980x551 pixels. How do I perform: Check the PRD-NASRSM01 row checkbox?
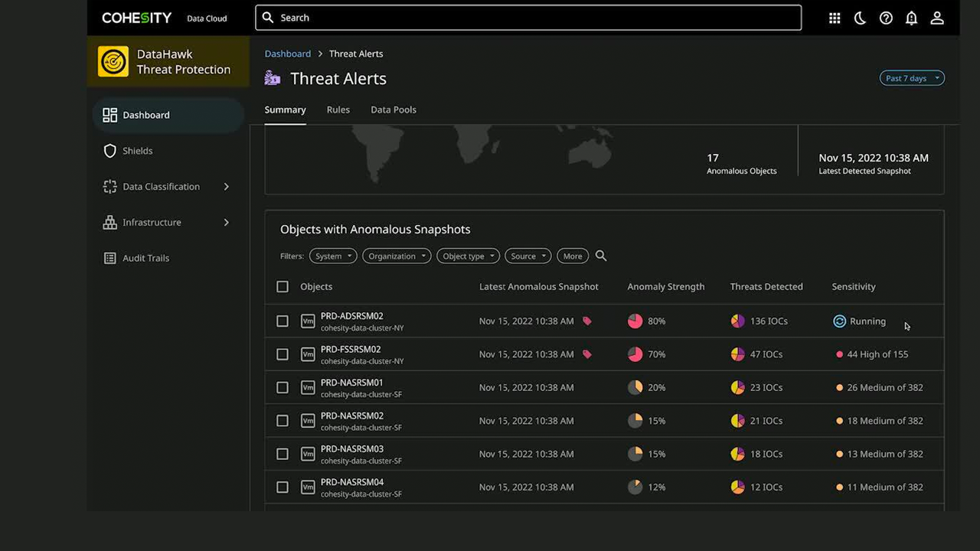pyautogui.click(x=283, y=387)
